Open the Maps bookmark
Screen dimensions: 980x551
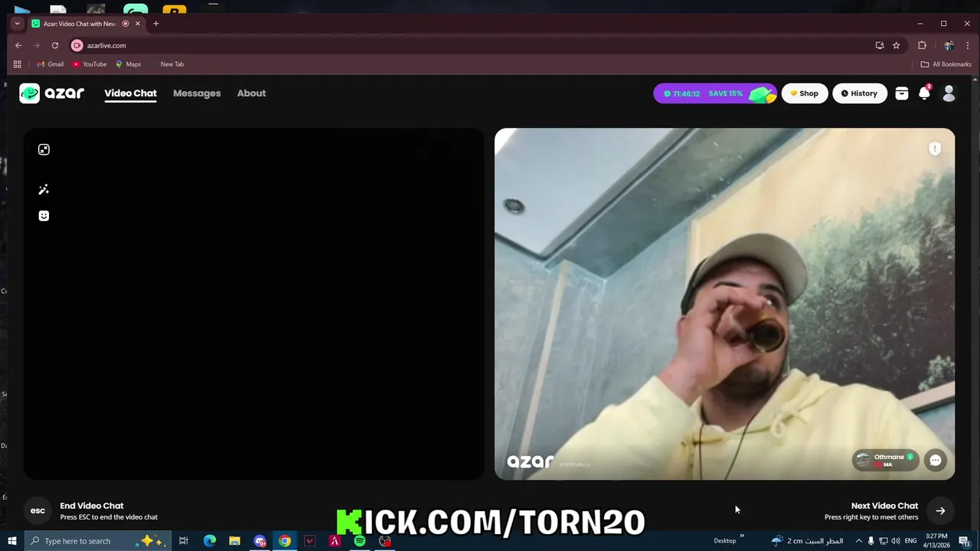(129, 64)
